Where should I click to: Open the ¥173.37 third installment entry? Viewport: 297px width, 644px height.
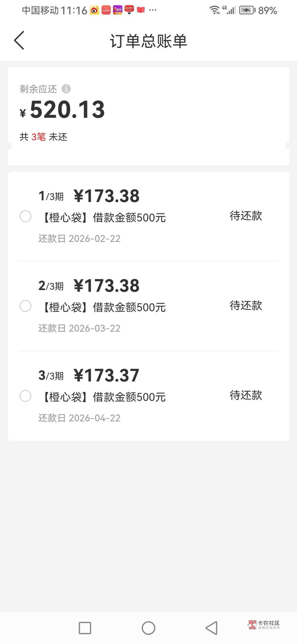click(x=106, y=375)
